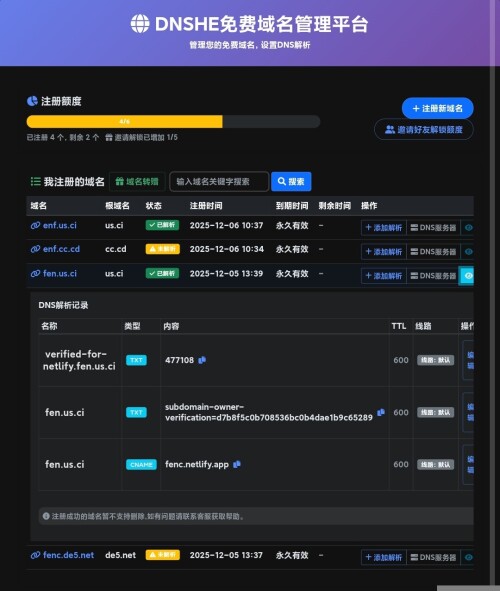500x591 pixels.
Task: Click the 邀请好友解锁额度 button
Action: [424, 130]
